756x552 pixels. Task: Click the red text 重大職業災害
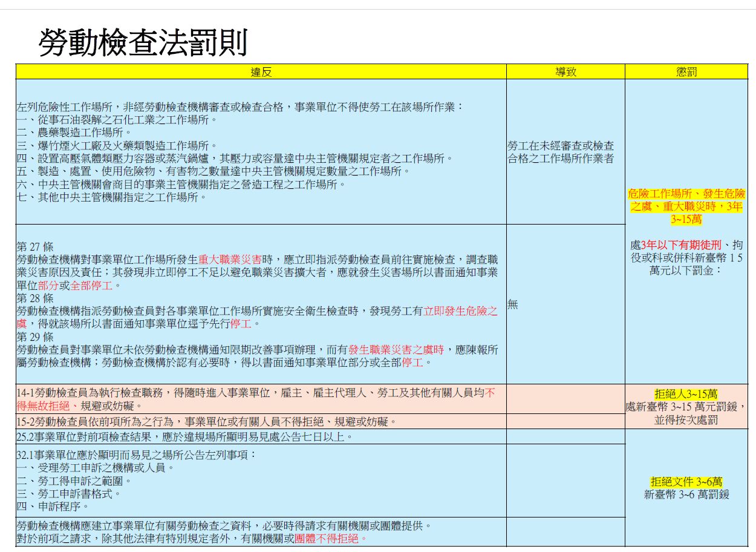pyautogui.click(x=230, y=259)
